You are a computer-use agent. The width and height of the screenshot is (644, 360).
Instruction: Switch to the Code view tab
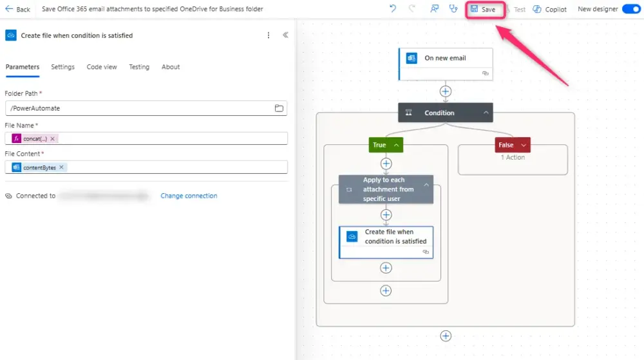coord(102,67)
